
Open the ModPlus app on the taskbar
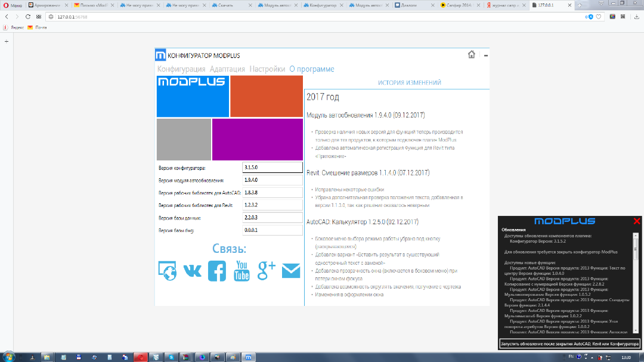[x=248, y=357]
